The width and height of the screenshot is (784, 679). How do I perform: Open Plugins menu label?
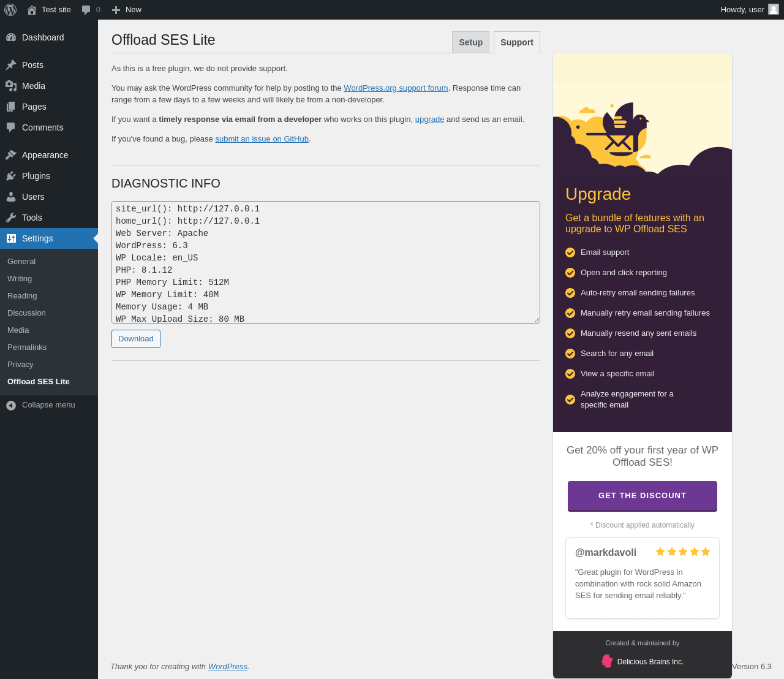coord(36,176)
